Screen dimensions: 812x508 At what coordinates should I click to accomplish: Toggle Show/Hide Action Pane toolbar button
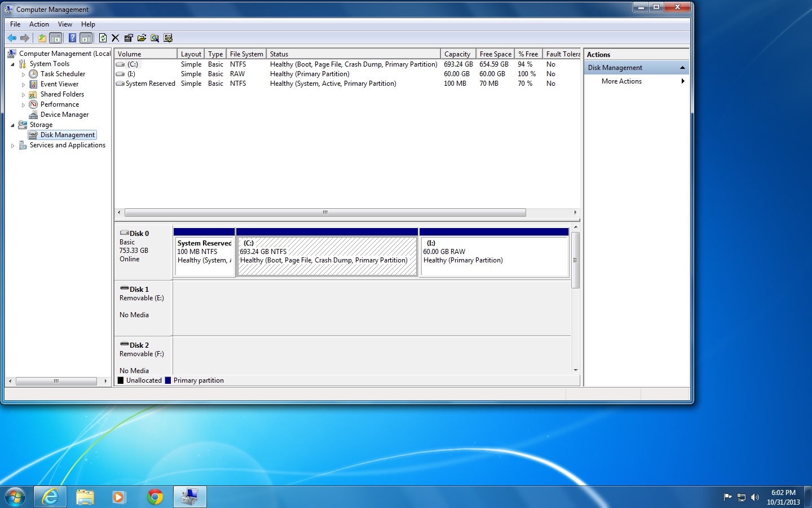coord(86,38)
